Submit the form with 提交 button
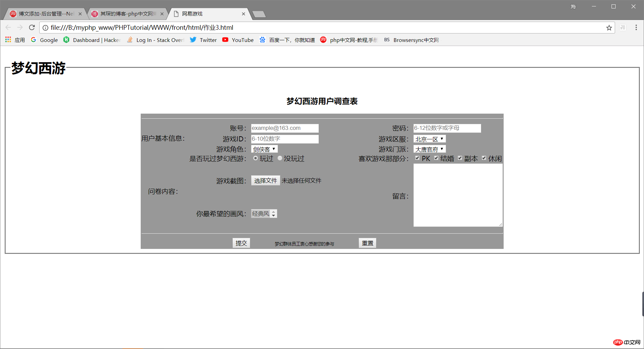The image size is (644, 349). tap(241, 243)
